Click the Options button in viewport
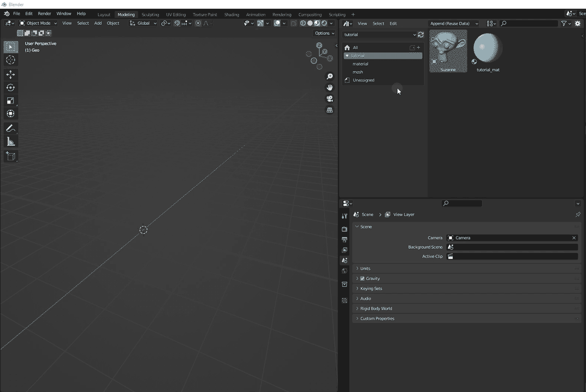This screenshot has height=392, width=586. 324,33
